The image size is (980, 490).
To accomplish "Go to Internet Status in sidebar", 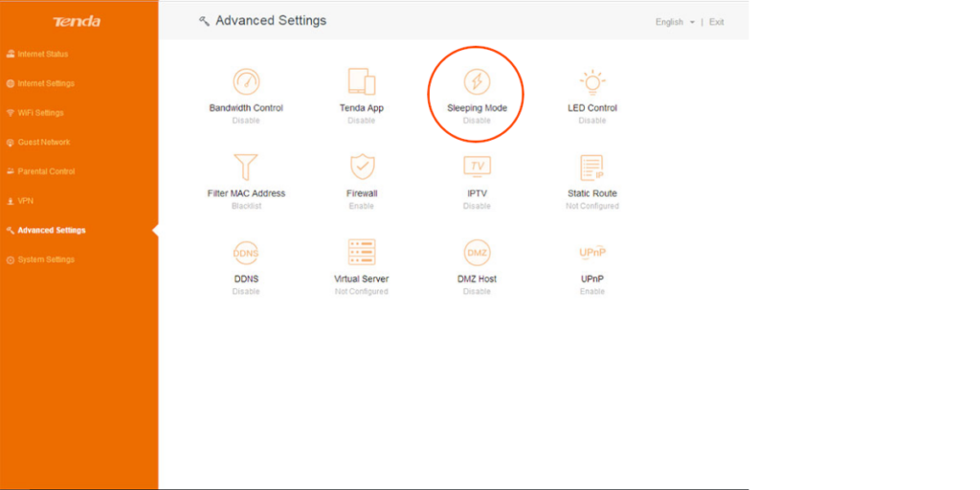I will coord(43,55).
